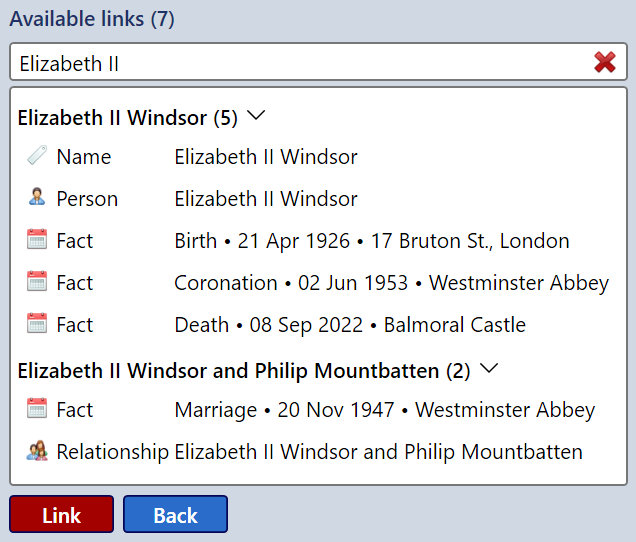Select Coronation 02 Jun 1953 Westminster Abbey fact
This screenshot has height=542, width=636.
392,283
